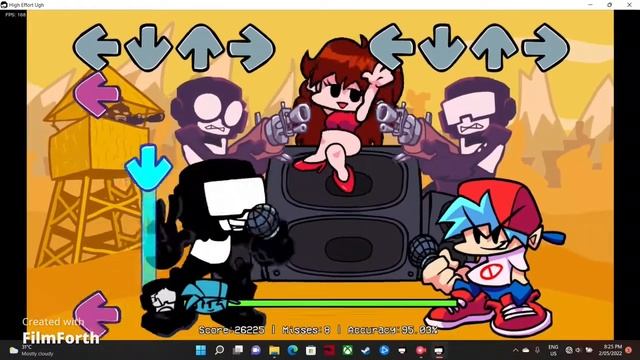The image size is (640, 360).
Task: Select the active game icon in the taskbar
Action: 439,350
